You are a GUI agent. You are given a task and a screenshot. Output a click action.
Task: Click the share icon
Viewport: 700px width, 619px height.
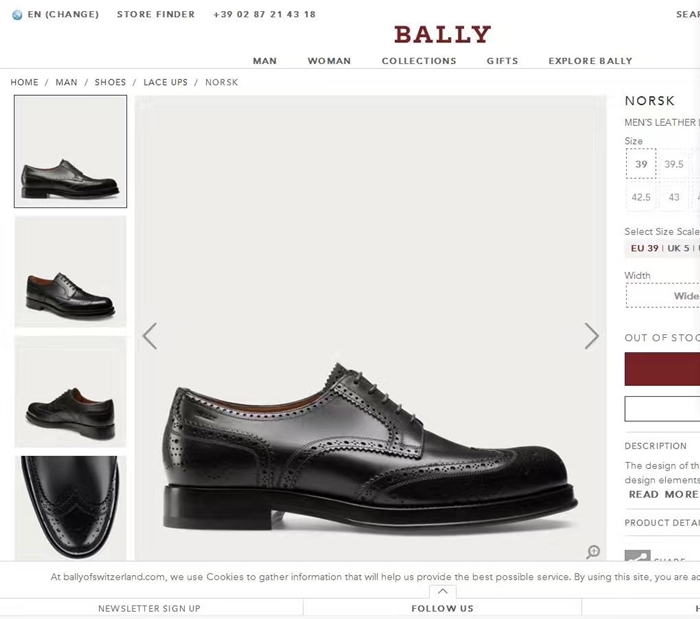[637, 558]
